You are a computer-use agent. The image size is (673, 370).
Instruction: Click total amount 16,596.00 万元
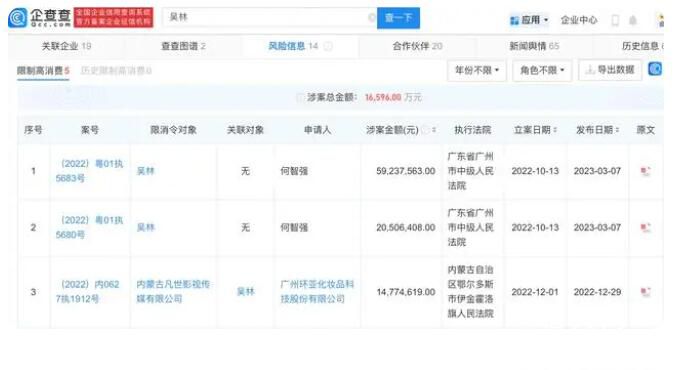[x=393, y=97]
